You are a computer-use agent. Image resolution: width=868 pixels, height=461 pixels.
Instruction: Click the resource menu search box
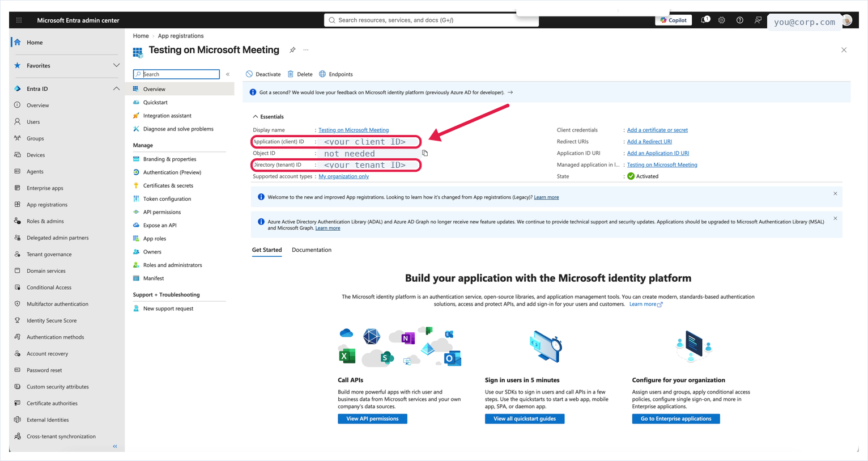tap(176, 74)
